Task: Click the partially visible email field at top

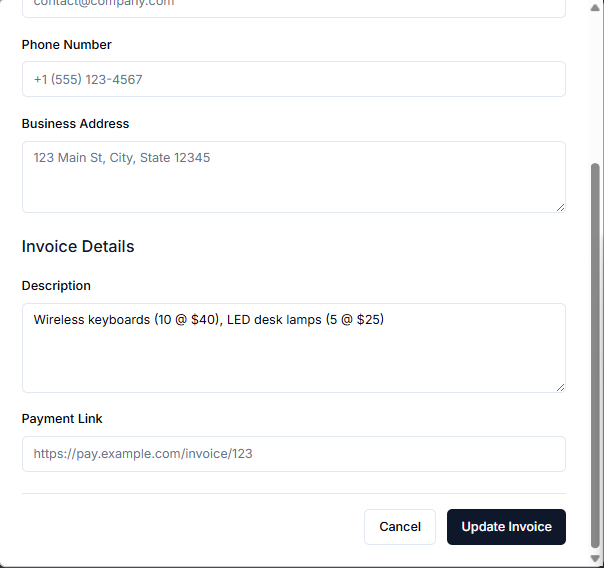Action: point(293,6)
